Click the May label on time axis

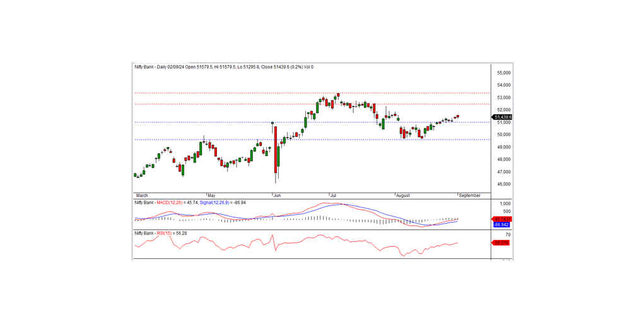(211, 196)
